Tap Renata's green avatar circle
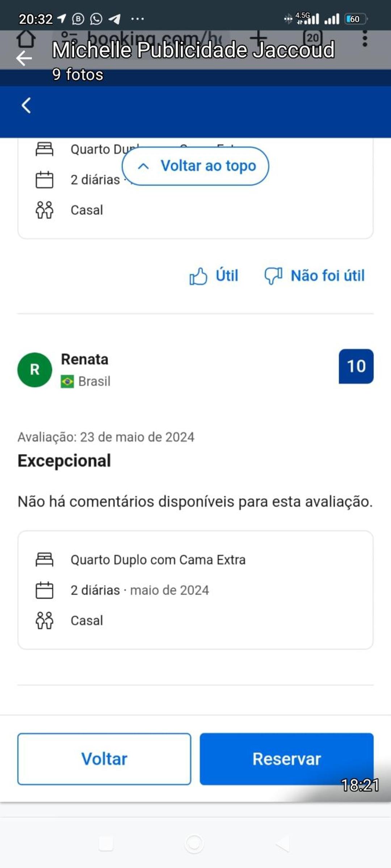391x868 pixels. 35,370
